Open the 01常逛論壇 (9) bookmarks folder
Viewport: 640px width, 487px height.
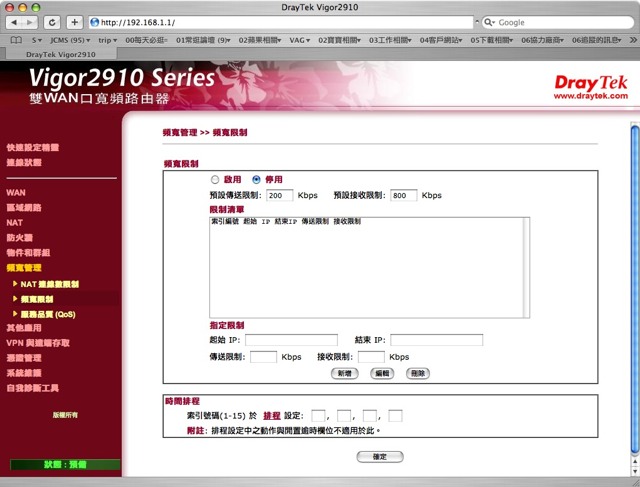203,40
